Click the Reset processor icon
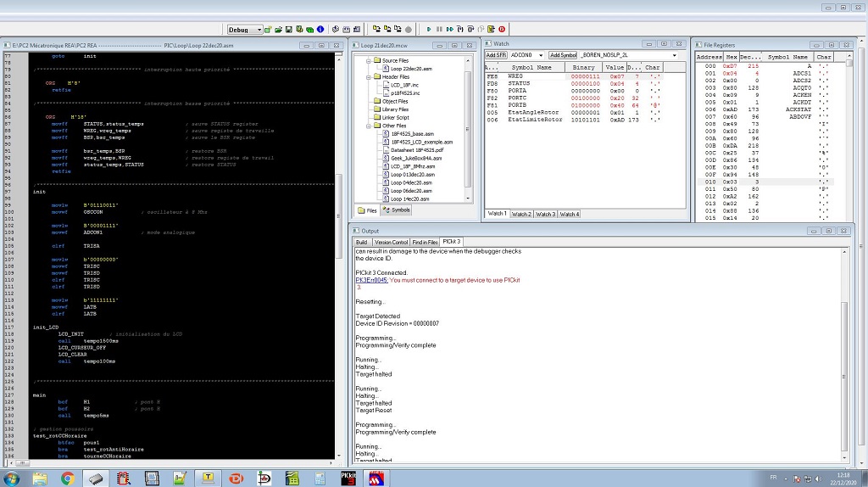This screenshot has width=868, height=487. tap(491, 30)
